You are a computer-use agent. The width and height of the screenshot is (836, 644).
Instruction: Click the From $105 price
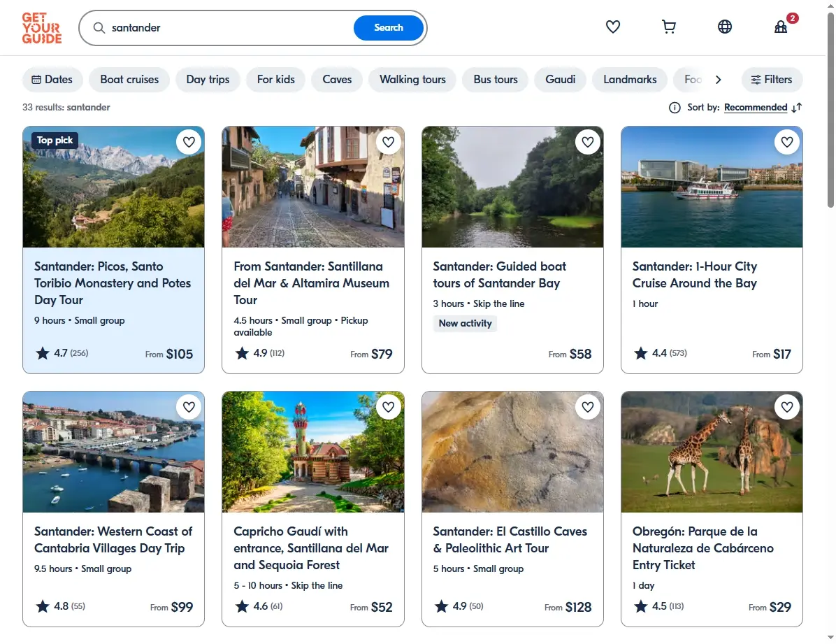click(x=169, y=354)
